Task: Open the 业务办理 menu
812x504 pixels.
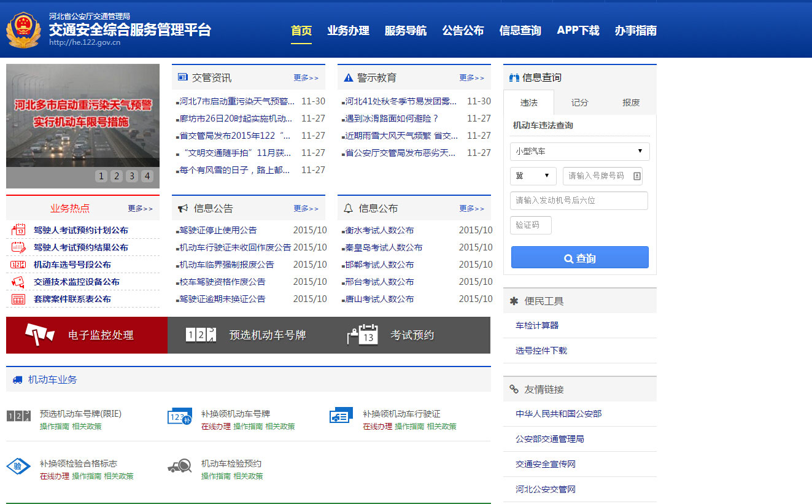Action: point(348,29)
